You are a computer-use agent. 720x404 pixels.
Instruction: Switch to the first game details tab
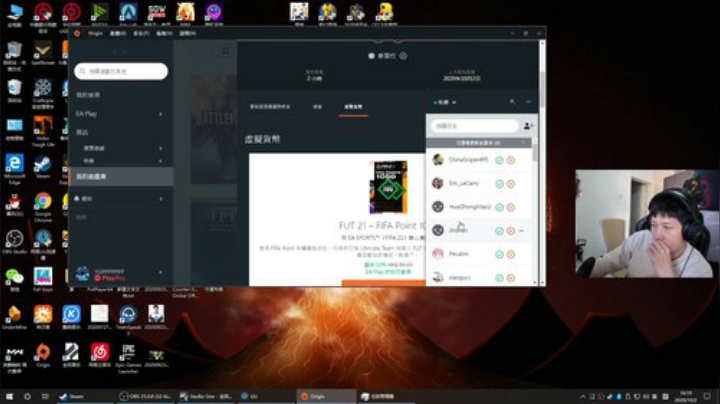(x=270, y=107)
